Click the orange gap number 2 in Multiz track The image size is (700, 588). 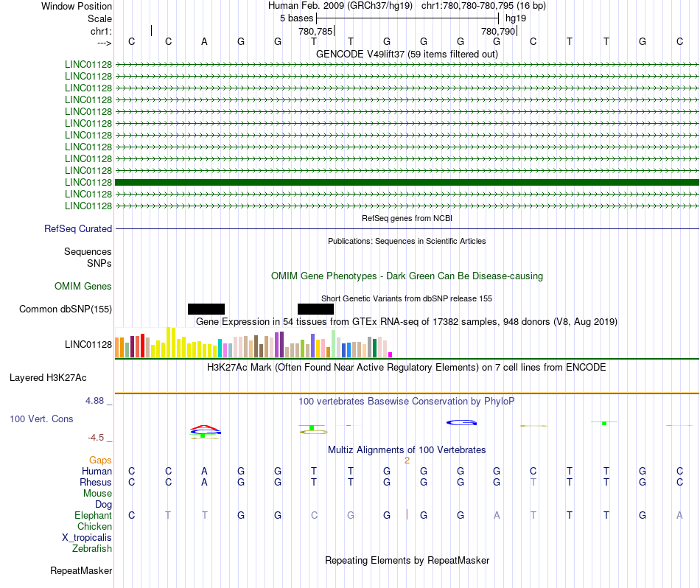coord(407,461)
